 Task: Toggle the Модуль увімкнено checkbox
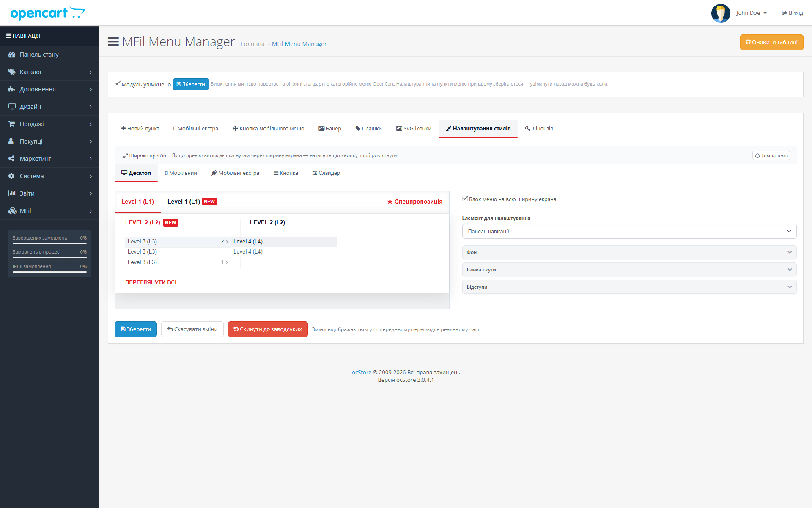[118, 83]
